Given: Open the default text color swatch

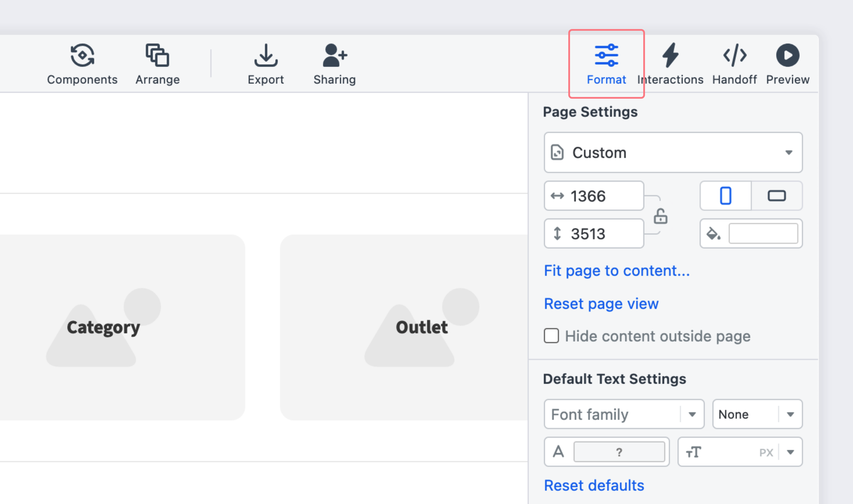Looking at the screenshot, I should (619, 452).
